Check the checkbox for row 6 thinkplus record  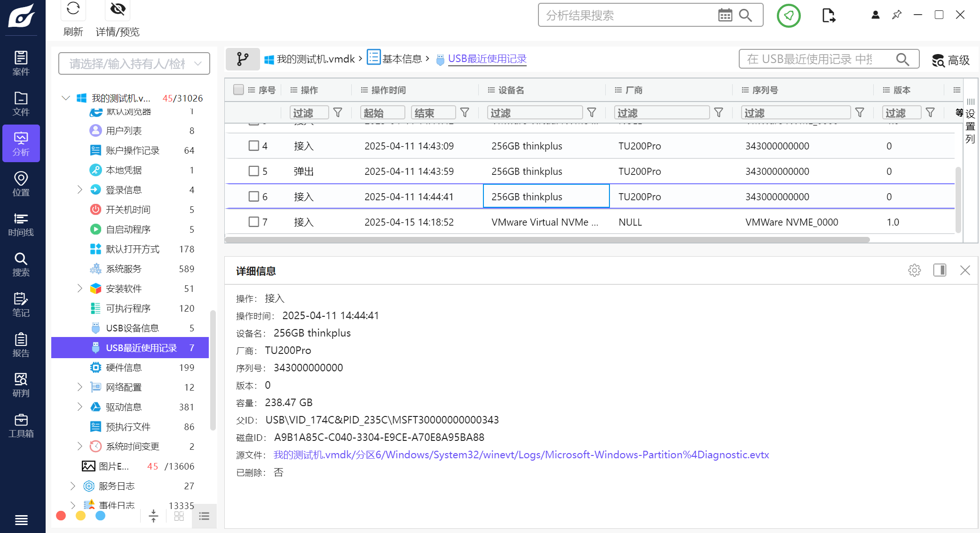253,196
